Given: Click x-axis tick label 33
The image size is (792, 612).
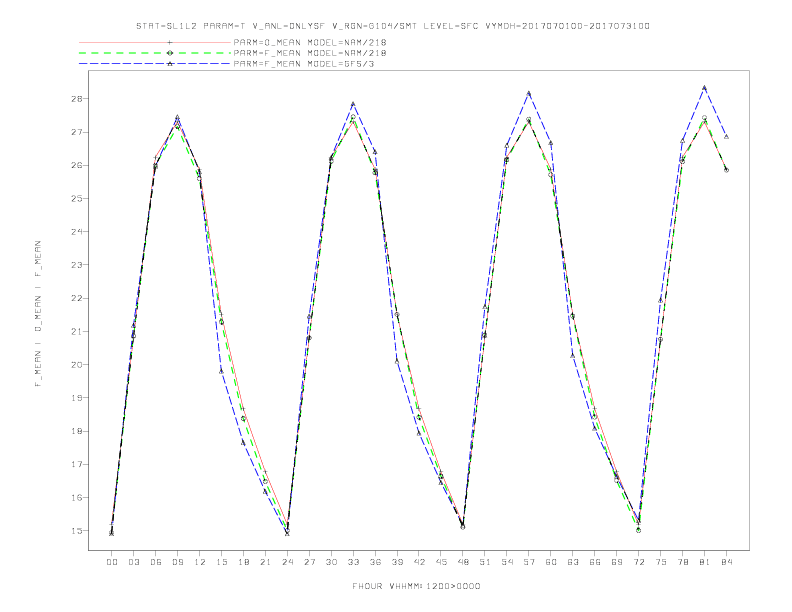Looking at the screenshot, I should tap(353, 562).
